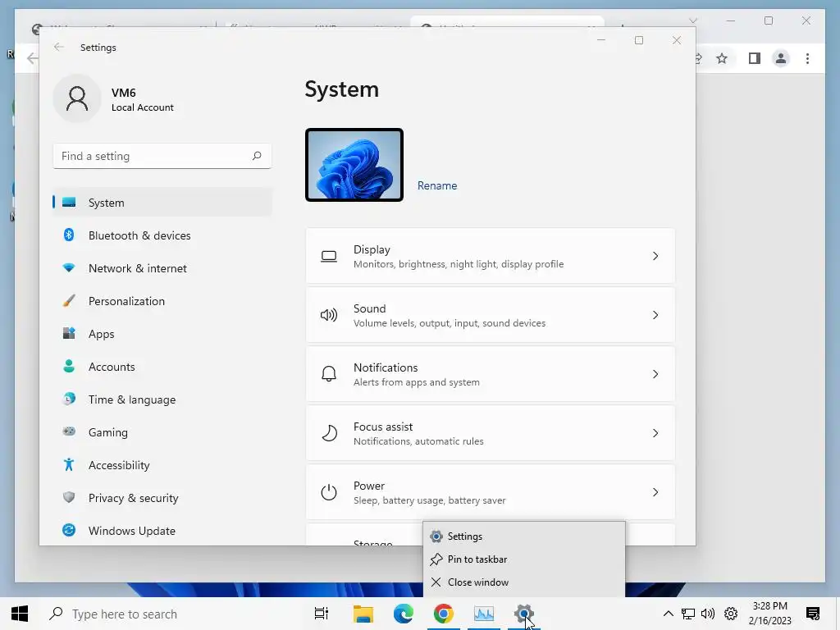The image size is (840, 630).
Task: Open Accessibility settings
Action: 162,465
